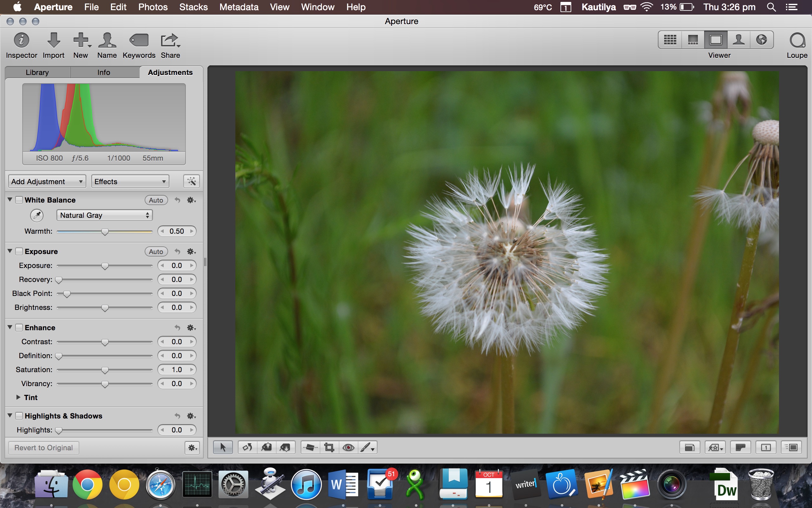Image resolution: width=812 pixels, height=508 pixels.
Task: Open the Apple menu
Action: coord(17,7)
